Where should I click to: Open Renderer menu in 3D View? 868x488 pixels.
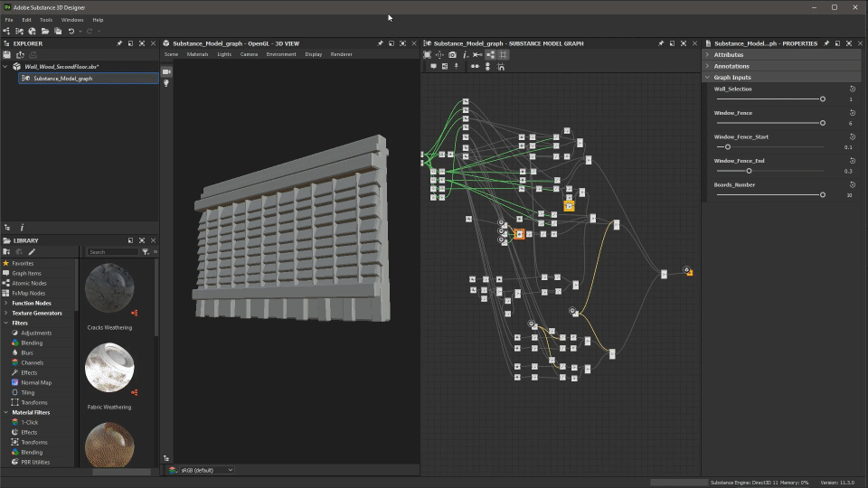[342, 54]
